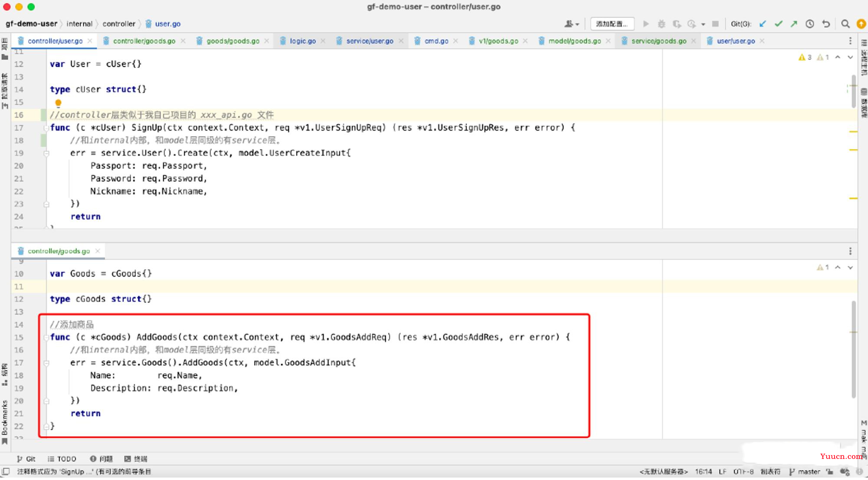The width and height of the screenshot is (868, 480).
Task: Open profiler dropdown arrow
Action: pos(703,24)
